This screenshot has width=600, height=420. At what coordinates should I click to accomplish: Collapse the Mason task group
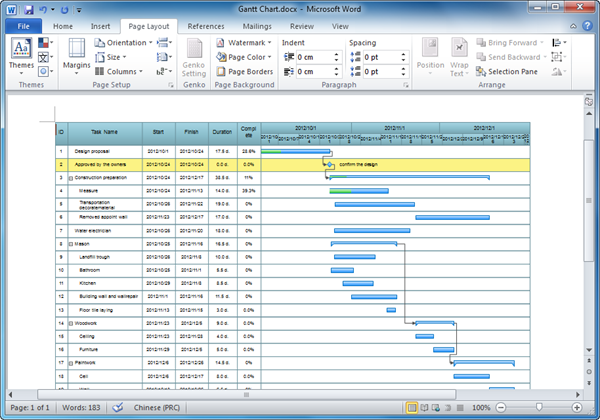pyautogui.click(x=70, y=244)
